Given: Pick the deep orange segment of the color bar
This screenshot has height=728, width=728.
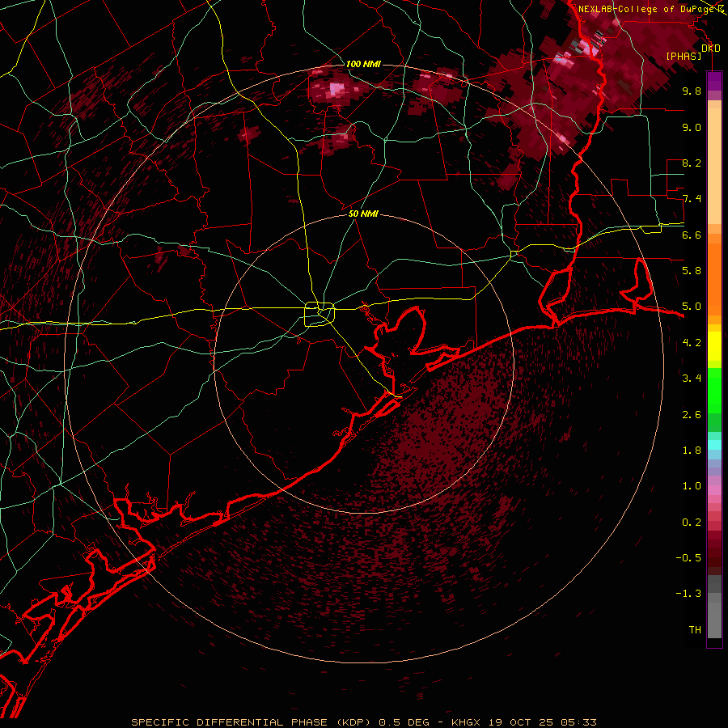Looking at the screenshot, I should (x=714, y=278).
